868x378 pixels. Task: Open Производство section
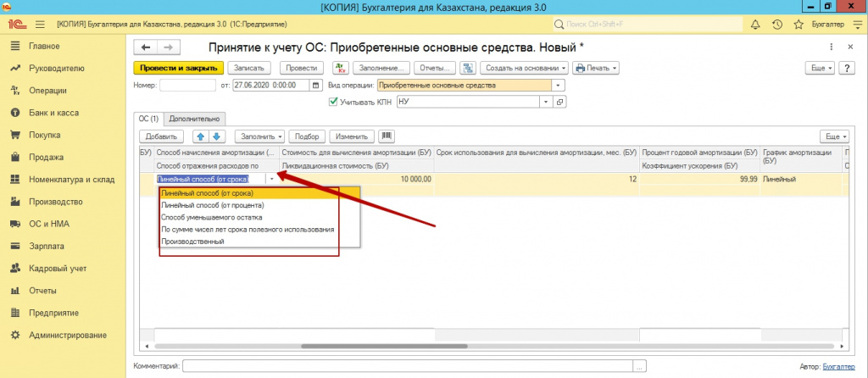point(55,202)
